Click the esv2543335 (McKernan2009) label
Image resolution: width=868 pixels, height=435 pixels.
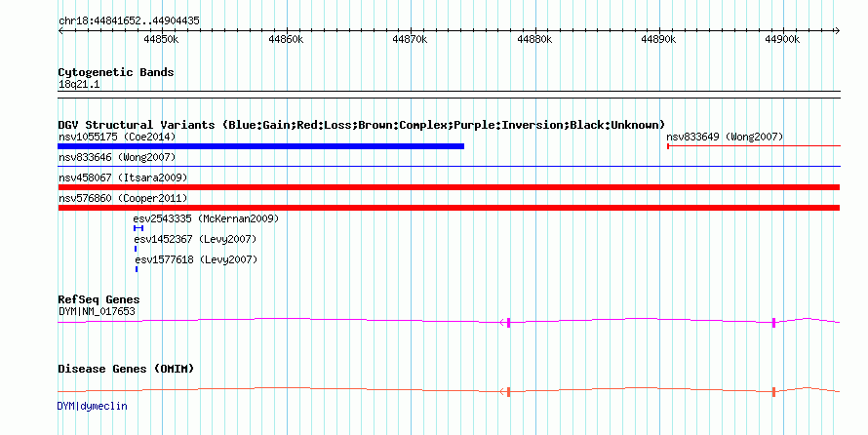tap(206, 218)
